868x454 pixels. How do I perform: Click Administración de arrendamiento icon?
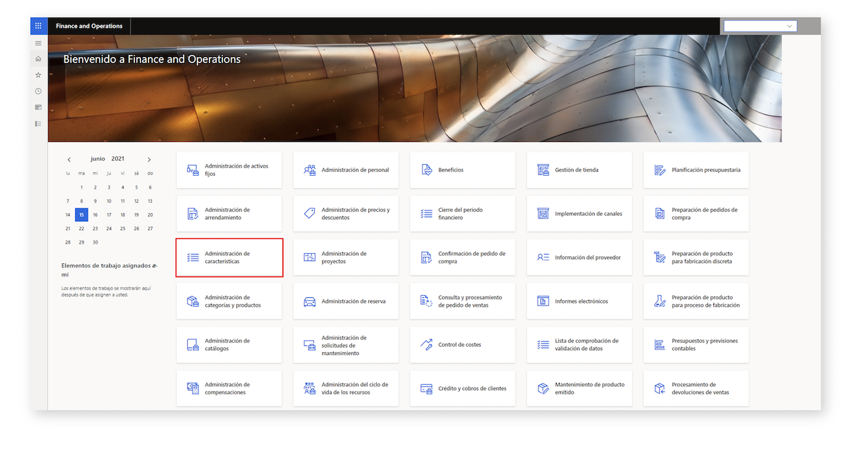coord(193,214)
